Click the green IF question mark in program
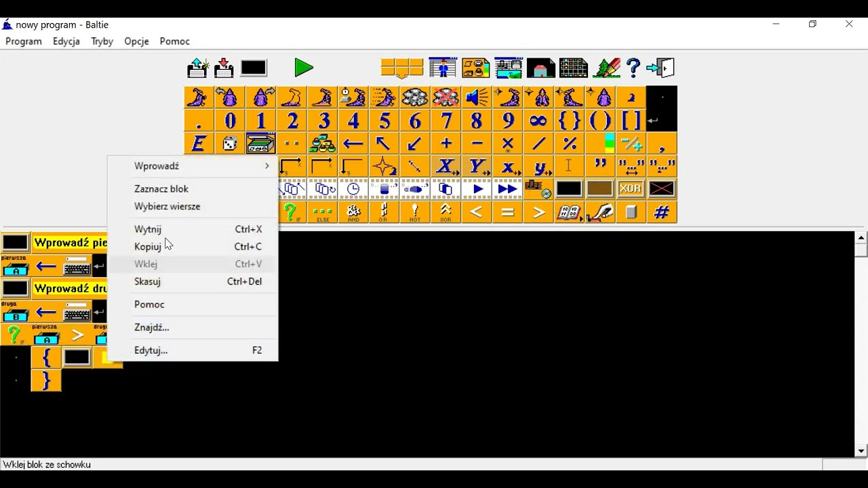The width and height of the screenshot is (868, 488). pyautogui.click(x=15, y=335)
